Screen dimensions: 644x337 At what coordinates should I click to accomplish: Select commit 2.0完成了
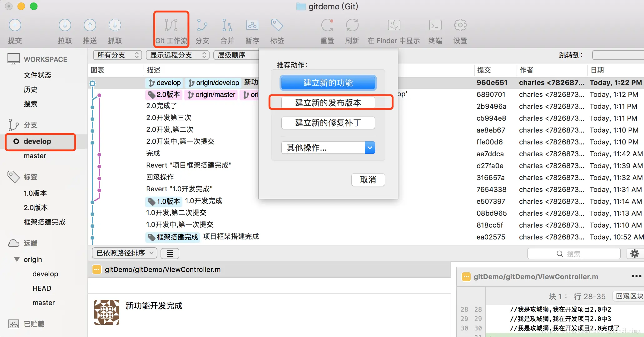pos(162,106)
